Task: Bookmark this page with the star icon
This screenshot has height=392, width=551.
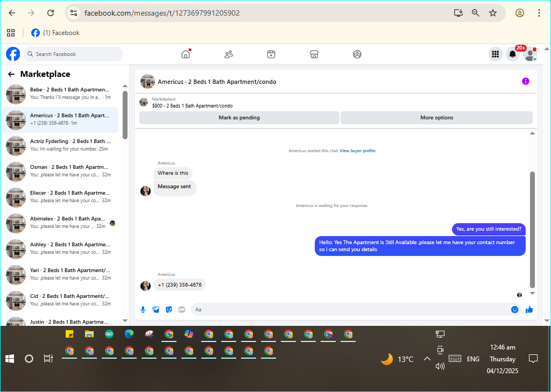Action: [x=493, y=13]
